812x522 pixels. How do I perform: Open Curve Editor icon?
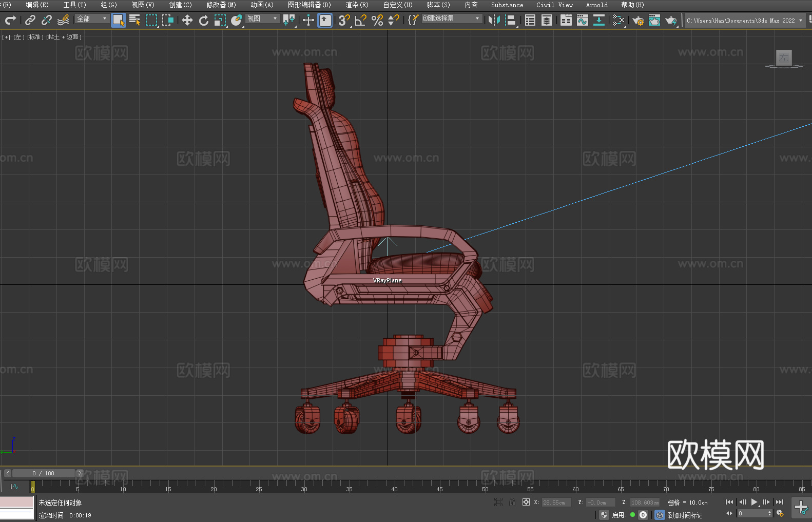coord(583,20)
